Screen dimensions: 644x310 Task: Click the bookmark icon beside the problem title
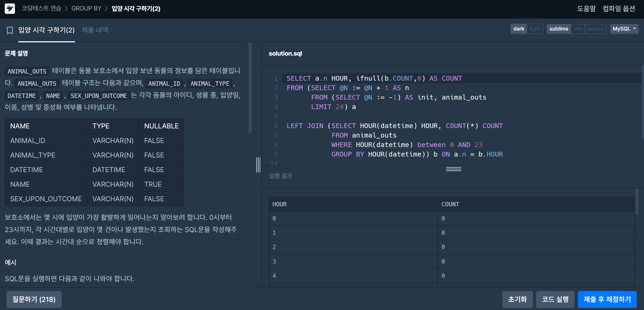(x=10, y=30)
